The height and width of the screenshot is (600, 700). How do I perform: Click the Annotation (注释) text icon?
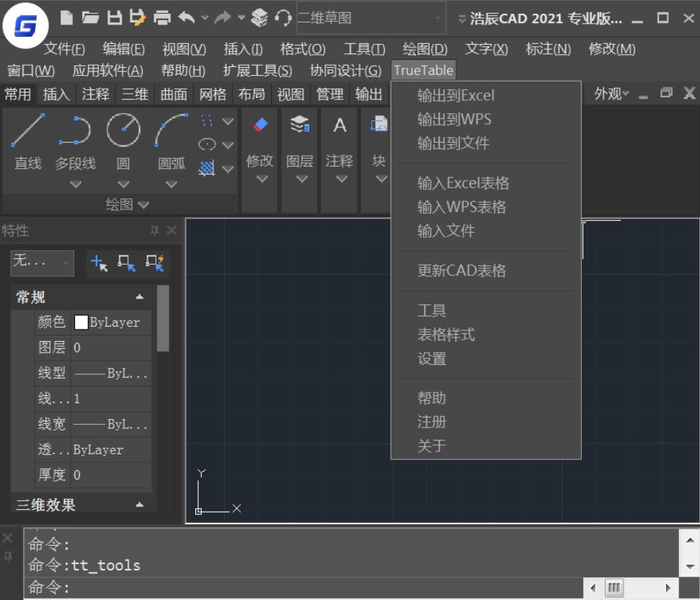tap(340, 125)
